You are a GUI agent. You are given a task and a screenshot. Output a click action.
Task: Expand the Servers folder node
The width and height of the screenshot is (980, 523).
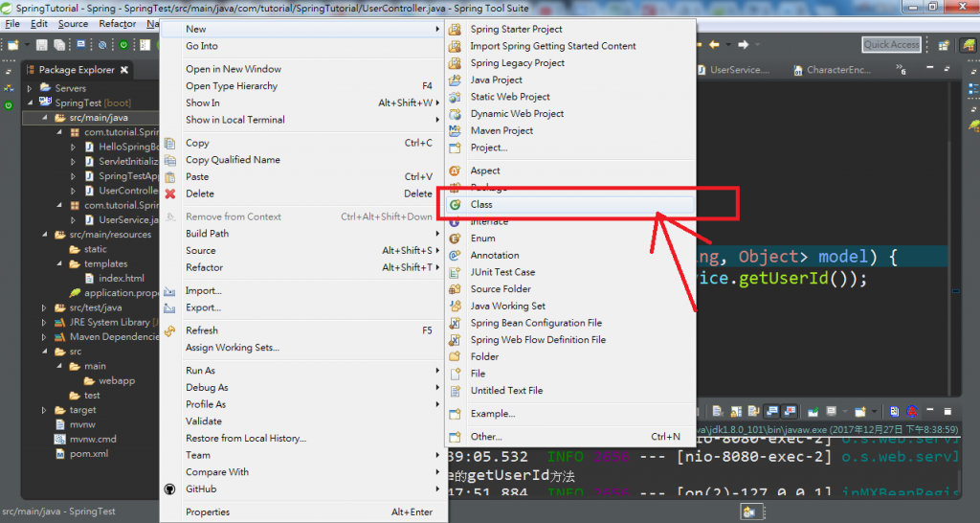(30, 88)
